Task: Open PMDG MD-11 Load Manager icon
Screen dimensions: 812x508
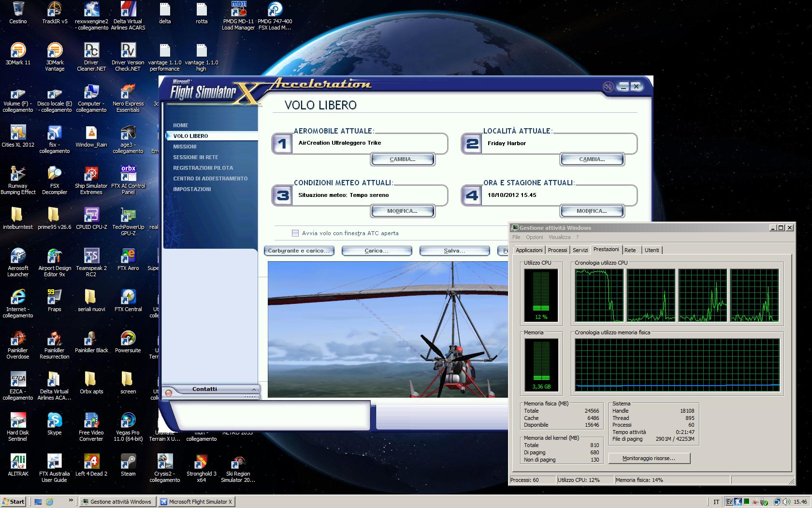Action: click(238, 15)
